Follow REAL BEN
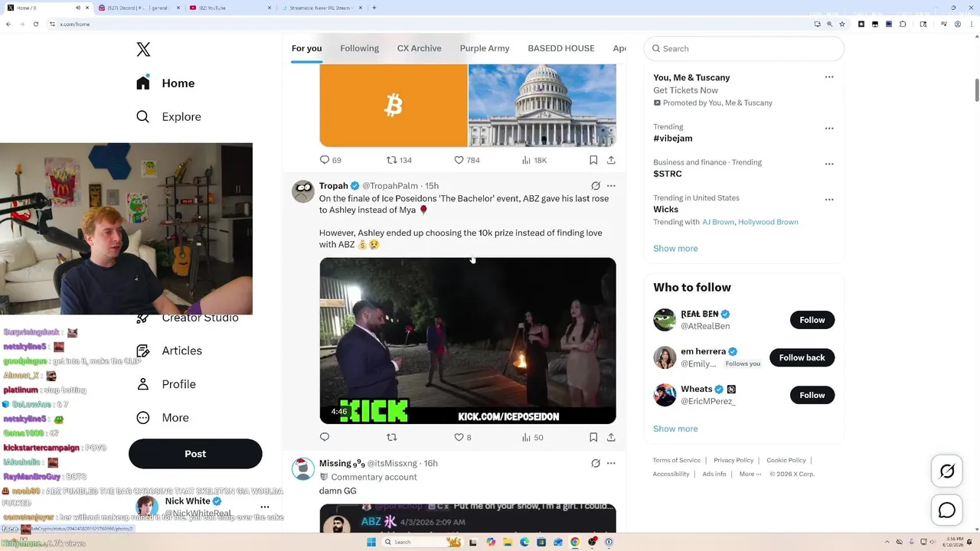980x551 pixels. click(812, 320)
